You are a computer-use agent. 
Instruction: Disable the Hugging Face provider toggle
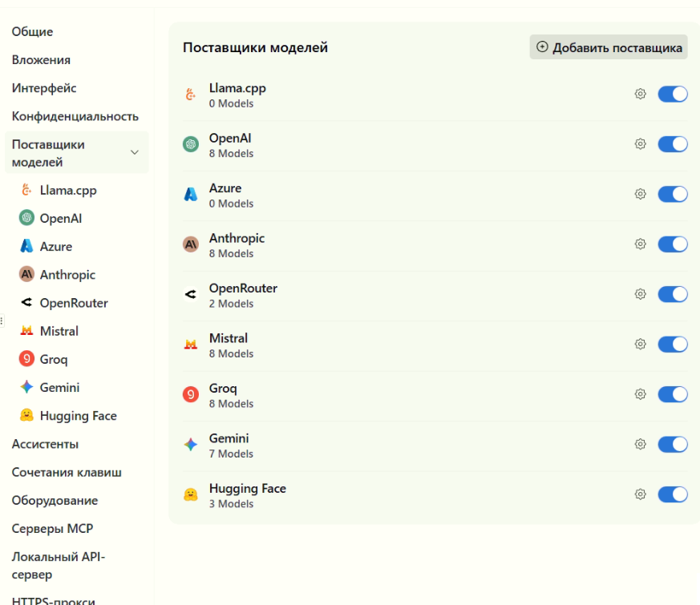coord(672,494)
